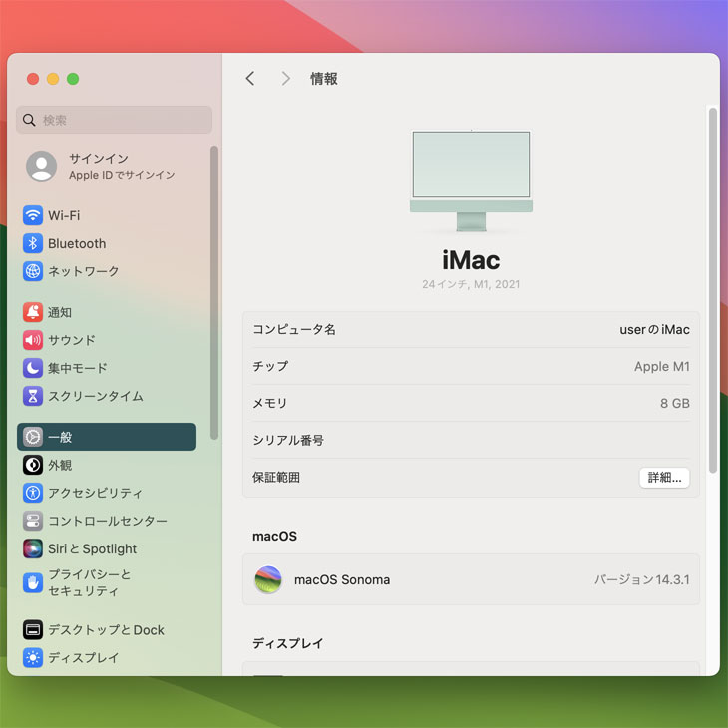
Task: Select the Bluetooth icon in sidebar
Action: pos(33,243)
